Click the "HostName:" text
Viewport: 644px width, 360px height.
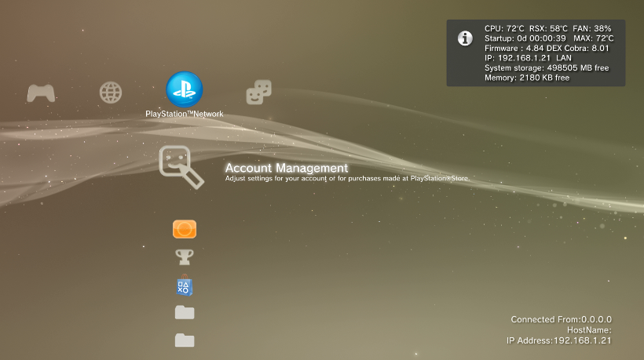click(589, 330)
